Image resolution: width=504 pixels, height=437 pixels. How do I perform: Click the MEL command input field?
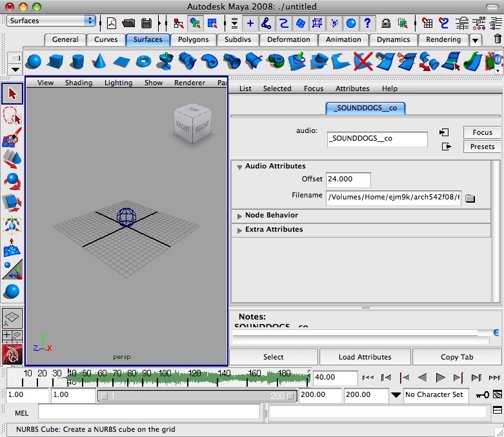149,412
